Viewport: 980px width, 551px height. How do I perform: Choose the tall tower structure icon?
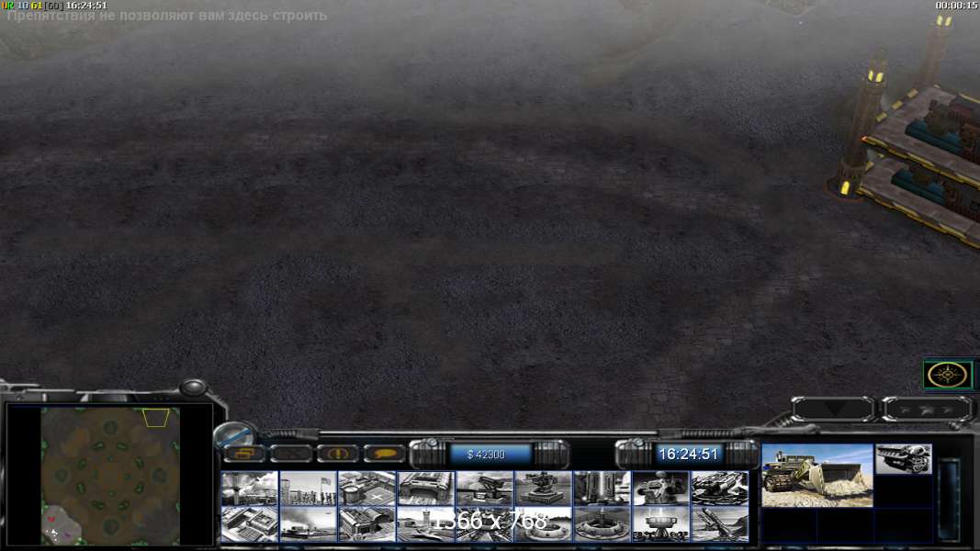coord(602,488)
